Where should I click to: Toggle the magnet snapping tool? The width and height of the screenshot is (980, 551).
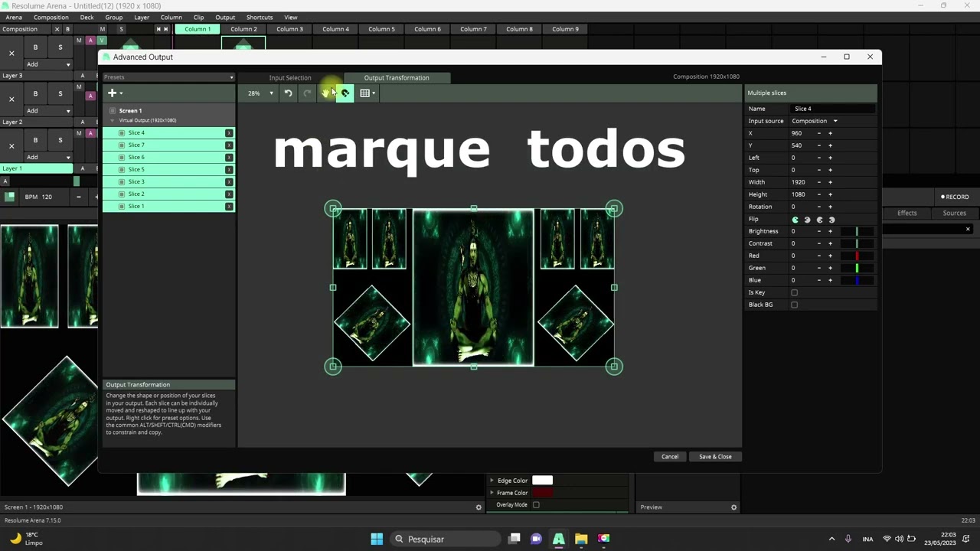345,93
